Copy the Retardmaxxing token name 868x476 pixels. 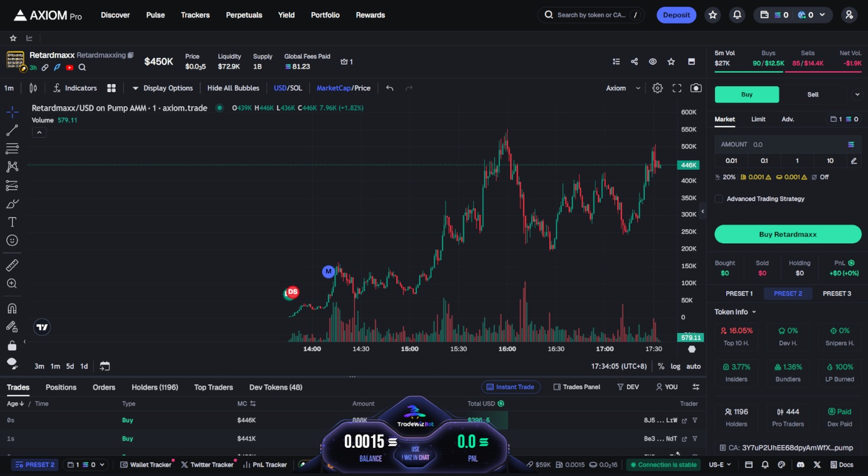tap(131, 55)
